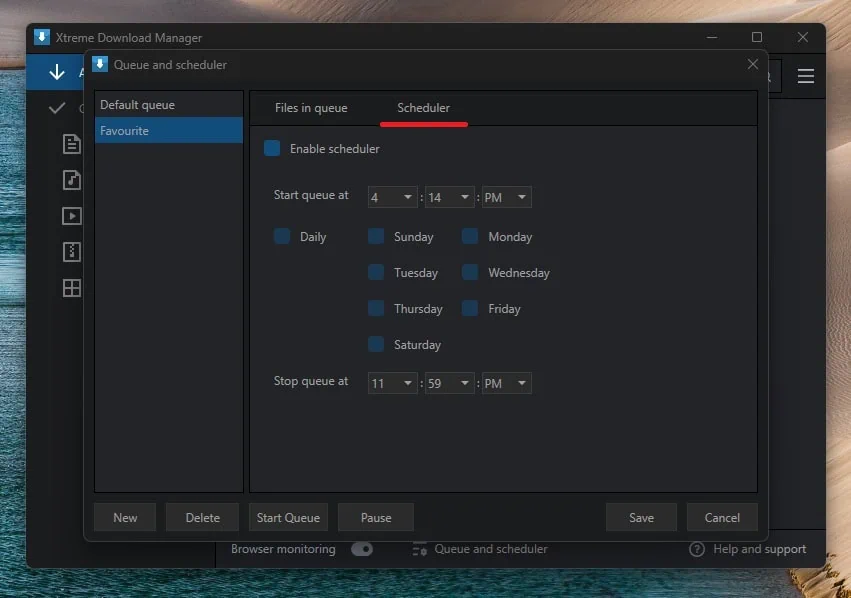This screenshot has height=598, width=851.
Task: Click the Pause button
Action: [x=376, y=518]
